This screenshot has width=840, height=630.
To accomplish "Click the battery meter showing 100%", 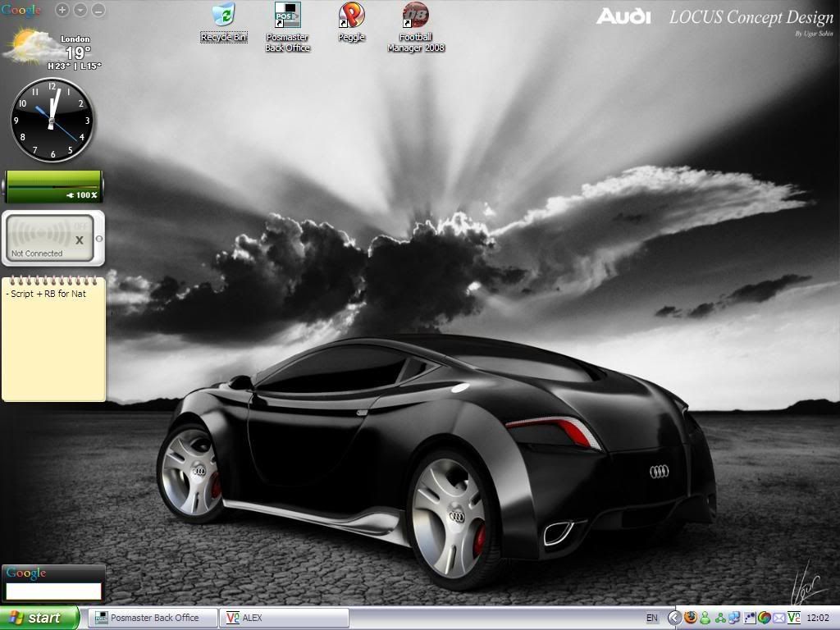I will 53,186.
